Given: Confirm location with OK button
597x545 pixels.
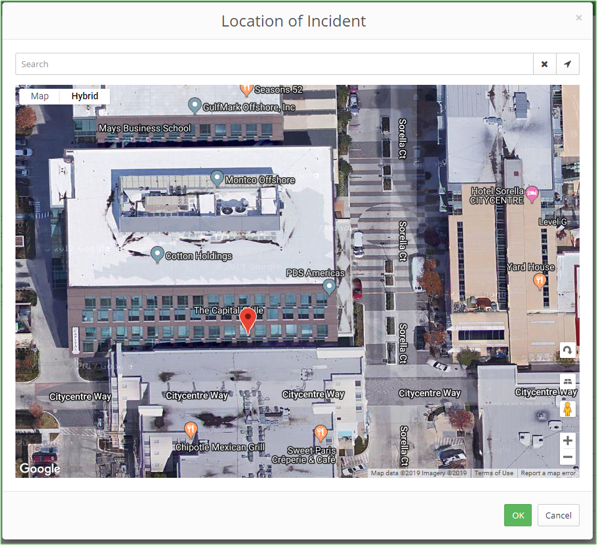Looking at the screenshot, I should point(518,515).
